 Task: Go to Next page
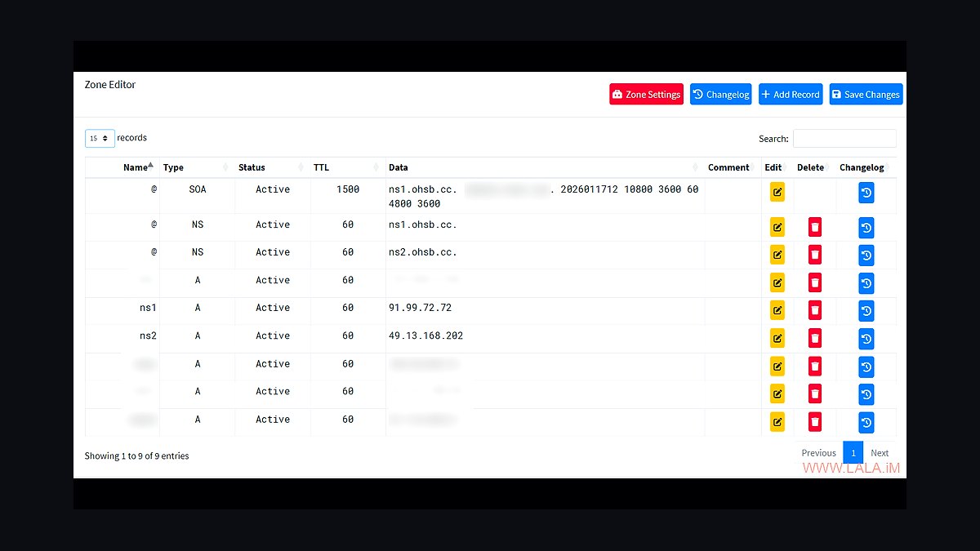tap(880, 453)
